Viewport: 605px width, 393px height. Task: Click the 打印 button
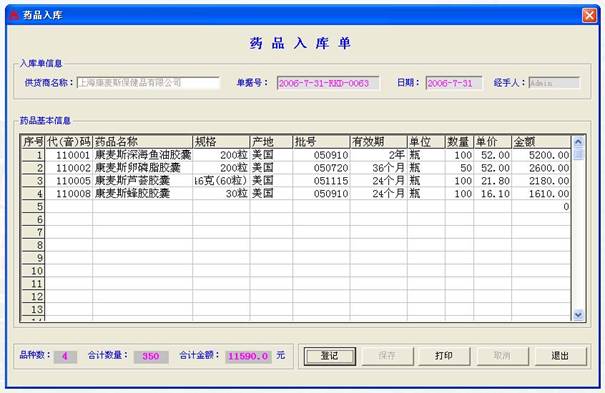click(444, 356)
